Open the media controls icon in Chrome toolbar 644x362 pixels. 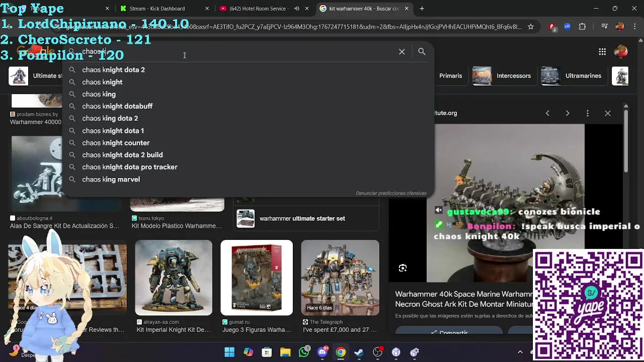604,27
